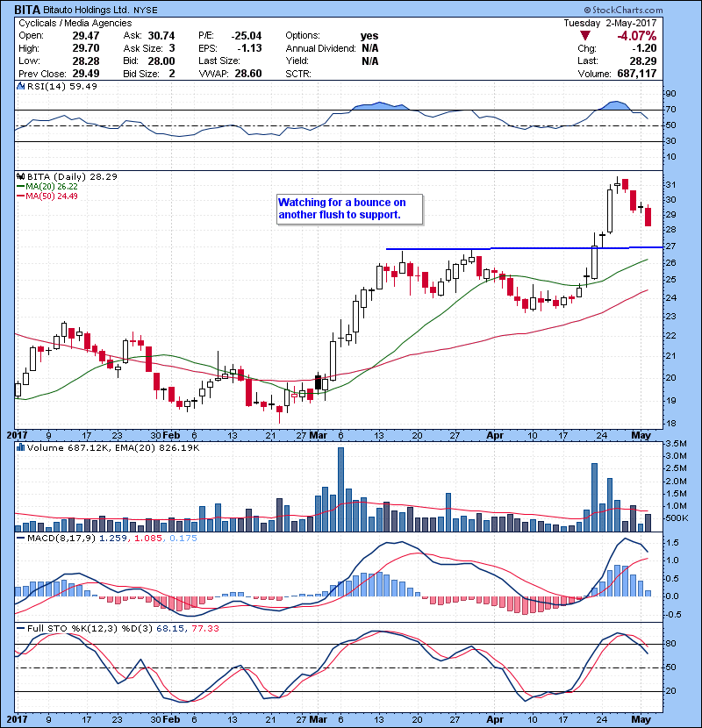Click the Yield label
The height and width of the screenshot is (728, 702).
[297, 61]
